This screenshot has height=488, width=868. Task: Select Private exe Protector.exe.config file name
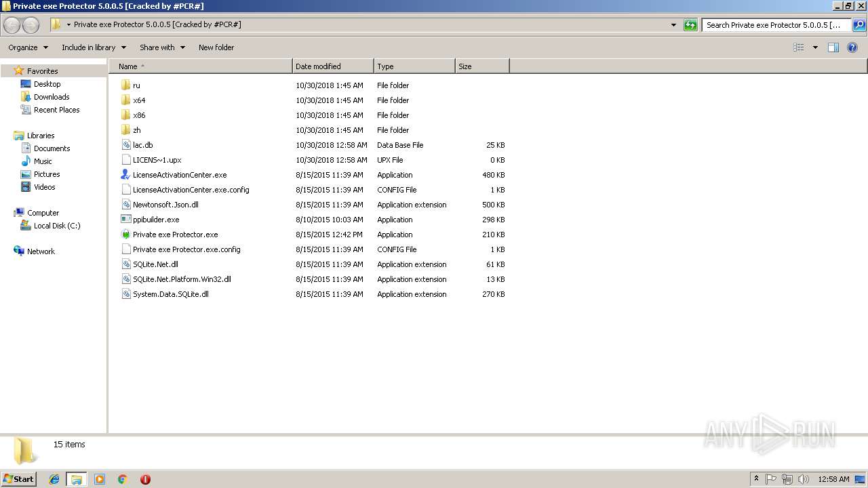tap(186, 249)
